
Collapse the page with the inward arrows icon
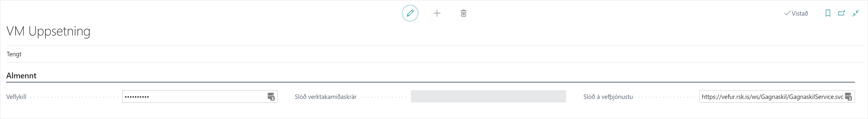(856, 14)
